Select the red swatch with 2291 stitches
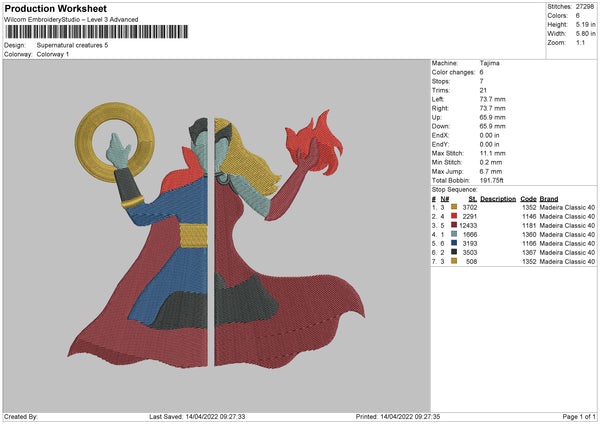Image resolution: width=600 pixels, height=424 pixels. tap(455, 216)
